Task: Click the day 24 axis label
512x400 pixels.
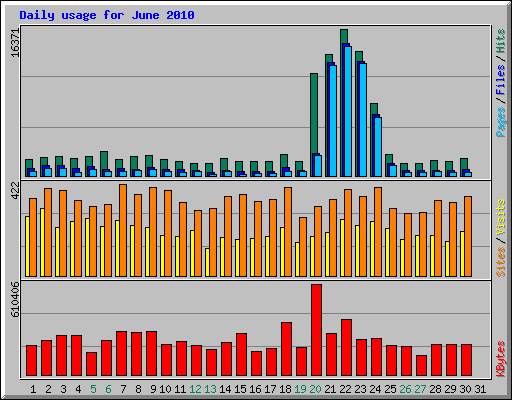Action: (x=375, y=389)
